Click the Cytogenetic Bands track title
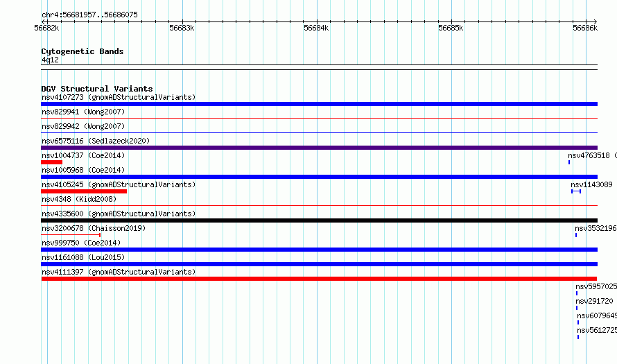This screenshot has height=364, width=617. pyautogui.click(x=82, y=51)
